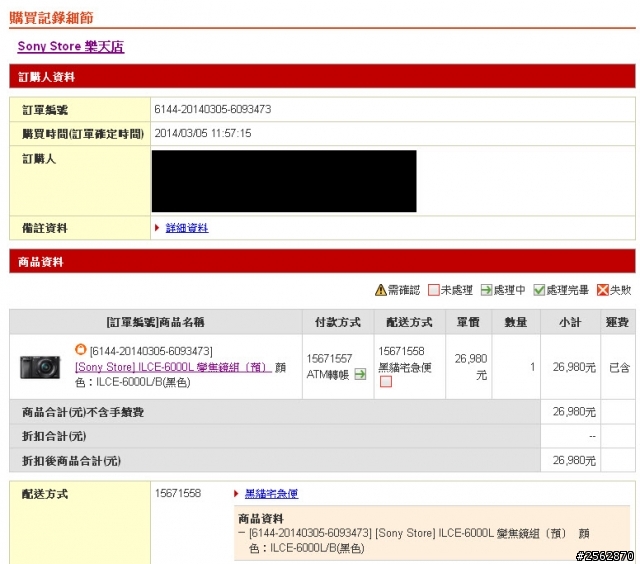Click the 運費 column header
640x564 pixels.
pos(617,322)
